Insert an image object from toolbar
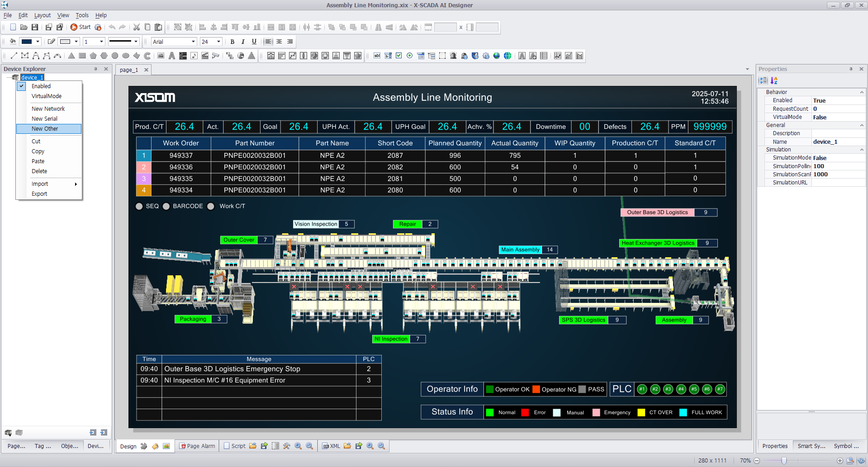The height and width of the screenshot is (467, 868). 161,56
